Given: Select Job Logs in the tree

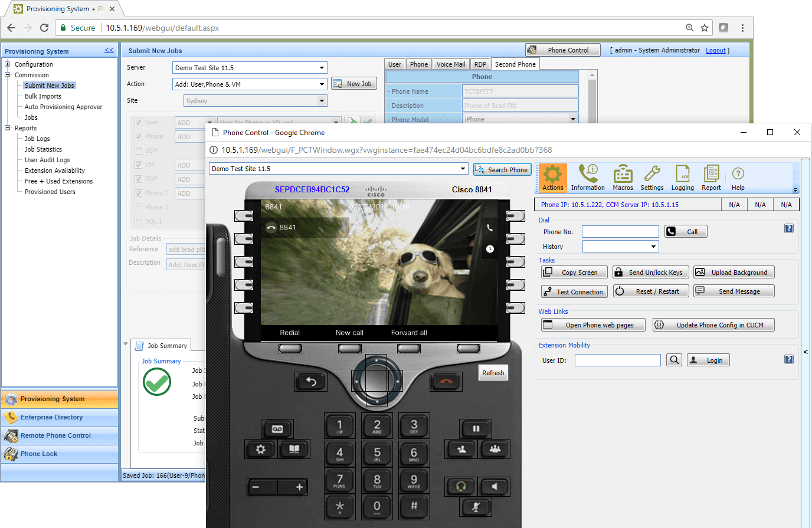Looking at the screenshot, I should 37,139.
